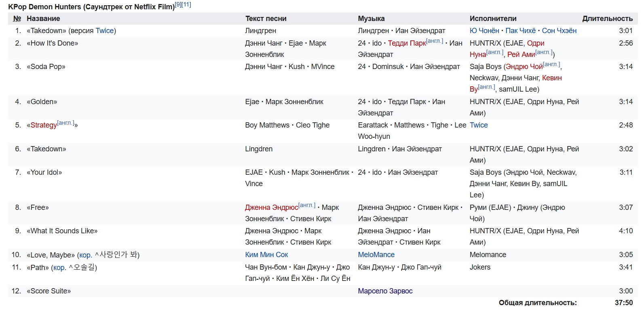Image resolution: width=644 pixels, height=312 pixels.
Task: Click the red Эндрю Чой link
Action: [x=524, y=67]
